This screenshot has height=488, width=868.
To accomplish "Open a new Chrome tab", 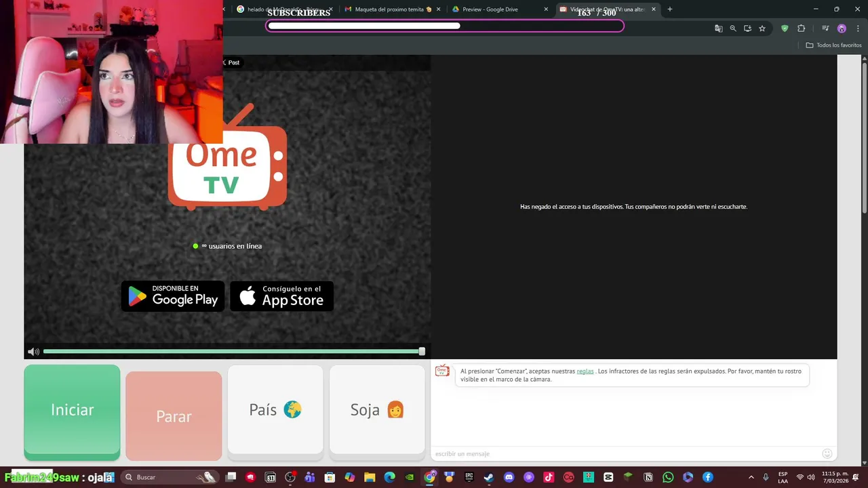I will pyautogui.click(x=670, y=9).
